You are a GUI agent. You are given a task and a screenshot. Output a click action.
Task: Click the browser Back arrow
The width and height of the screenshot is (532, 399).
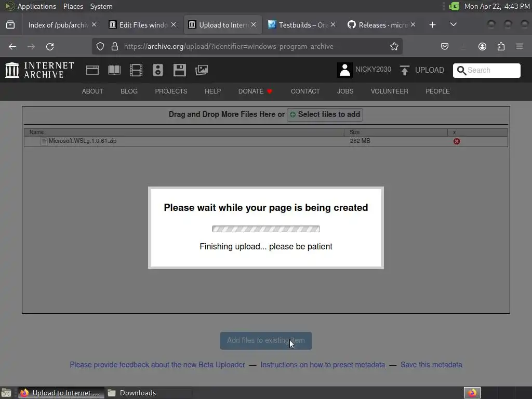pyautogui.click(x=12, y=46)
